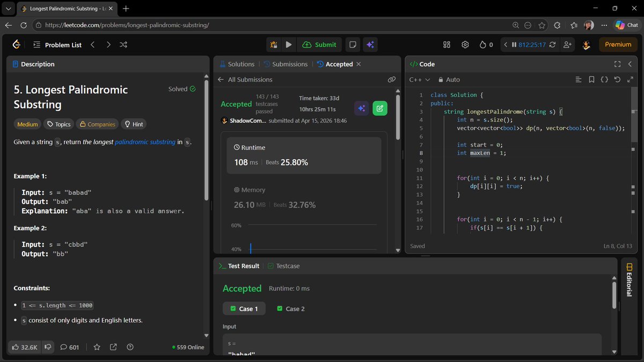Expand the Hint tag

click(134, 124)
